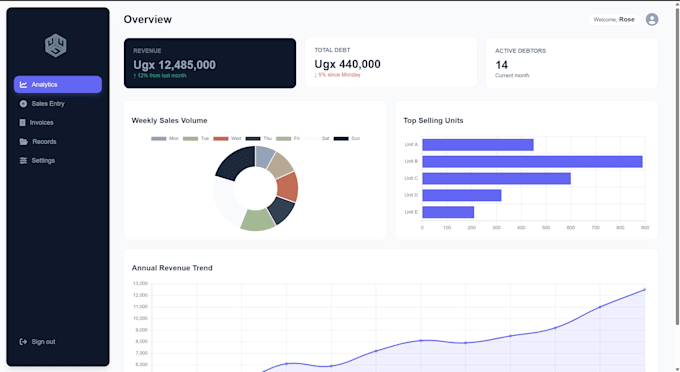Click the last revenue trend data point
680x372 pixels.
[x=644, y=290]
